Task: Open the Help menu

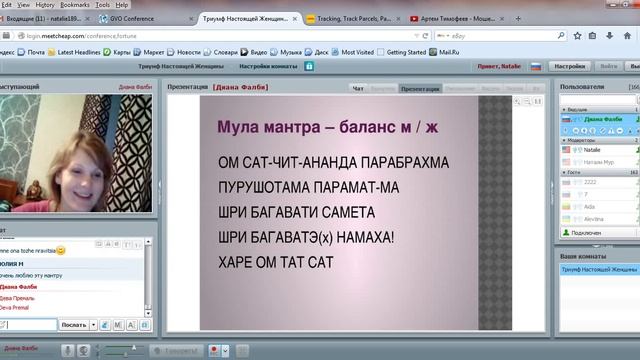Action: point(122,5)
